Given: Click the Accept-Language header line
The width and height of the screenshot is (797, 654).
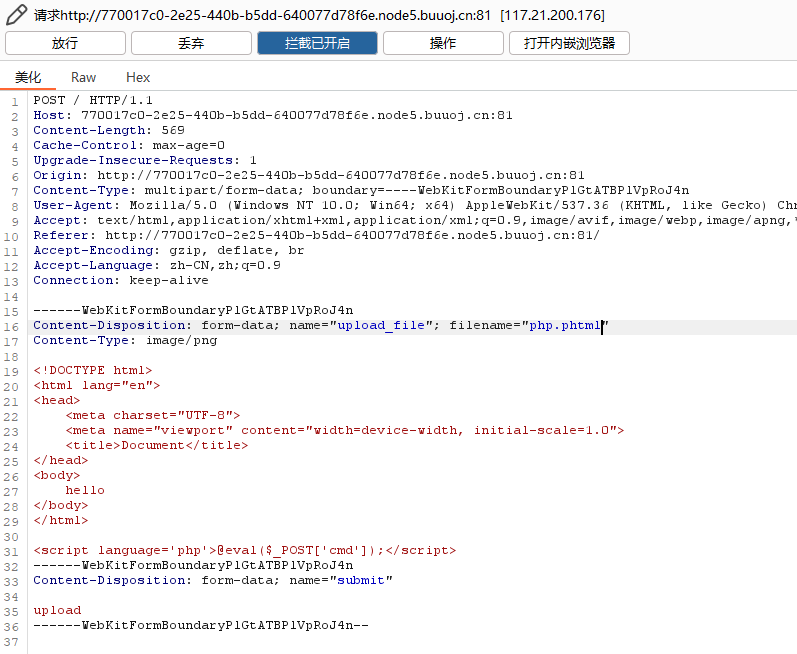Looking at the screenshot, I should pyautogui.click(x=157, y=265).
